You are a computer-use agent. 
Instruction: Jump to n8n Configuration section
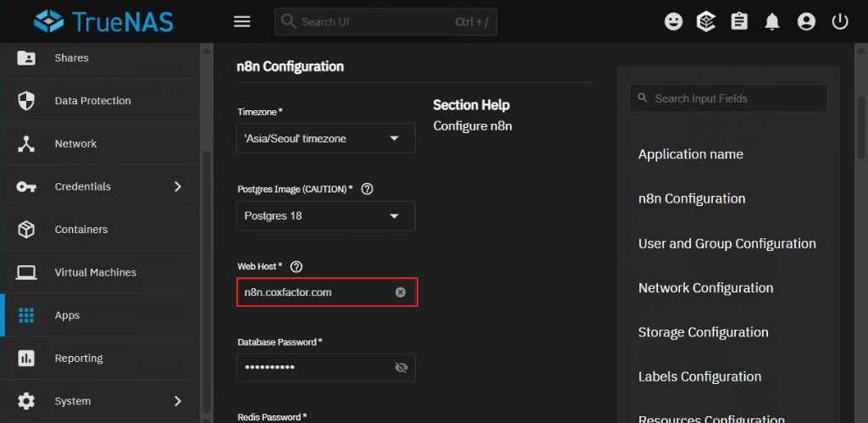tap(691, 198)
